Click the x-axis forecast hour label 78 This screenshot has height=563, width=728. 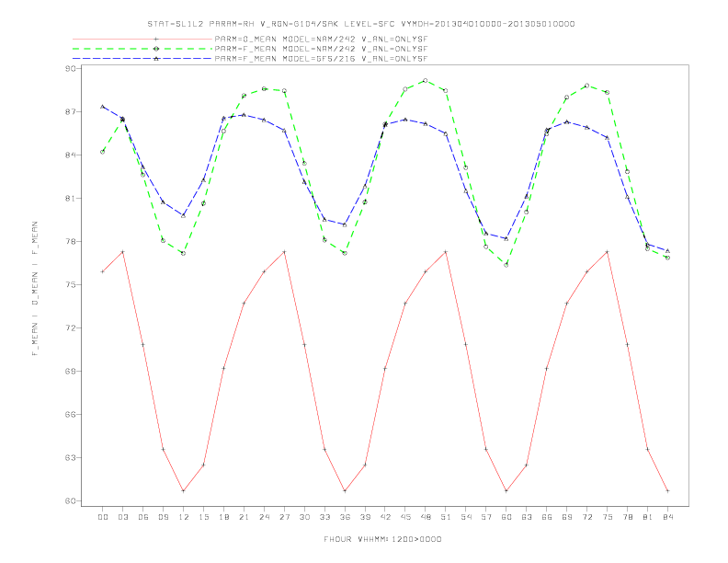pyautogui.click(x=628, y=517)
